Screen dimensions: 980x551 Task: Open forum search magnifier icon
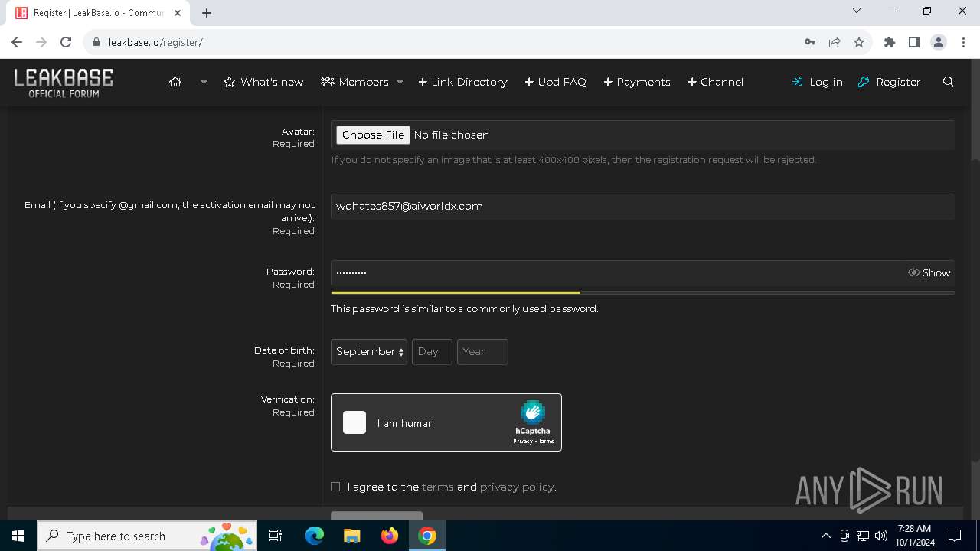coord(949,82)
